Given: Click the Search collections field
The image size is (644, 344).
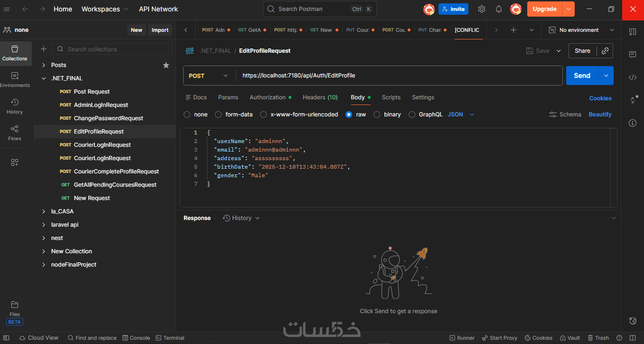Looking at the screenshot, I should click(112, 49).
